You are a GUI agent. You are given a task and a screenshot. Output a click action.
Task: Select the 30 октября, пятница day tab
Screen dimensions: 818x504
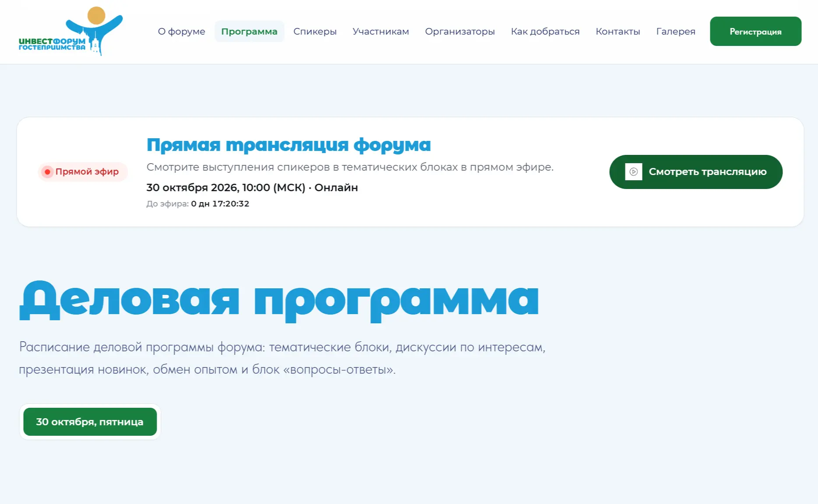pyautogui.click(x=90, y=422)
